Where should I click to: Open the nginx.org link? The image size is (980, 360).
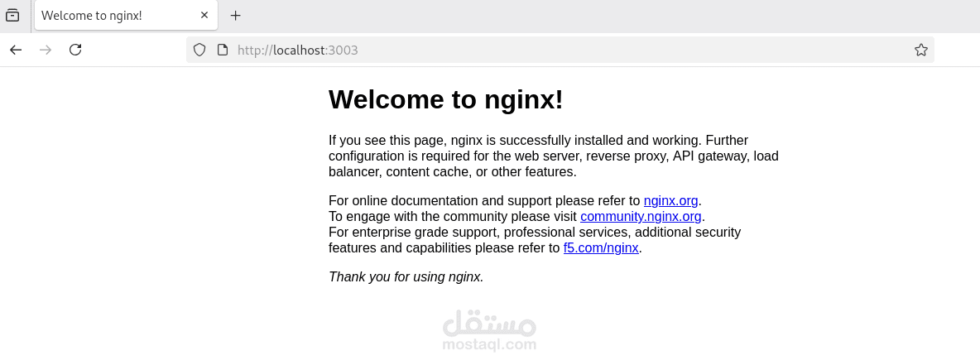670,200
